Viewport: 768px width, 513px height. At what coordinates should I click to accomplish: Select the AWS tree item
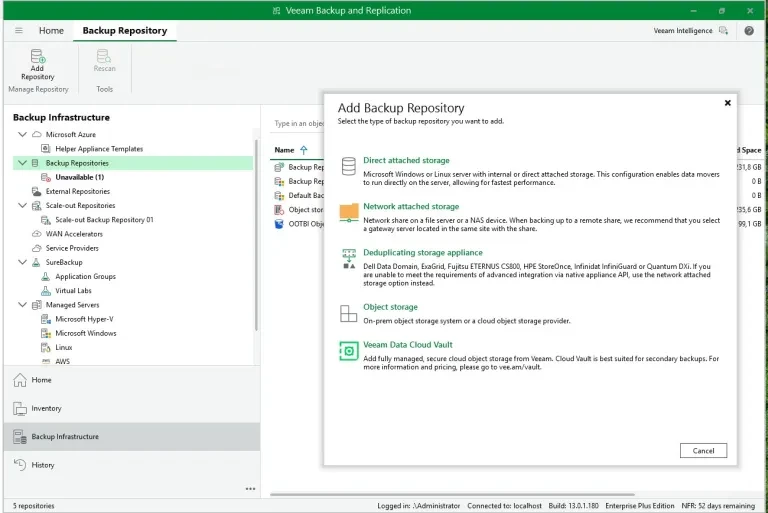[62, 361]
